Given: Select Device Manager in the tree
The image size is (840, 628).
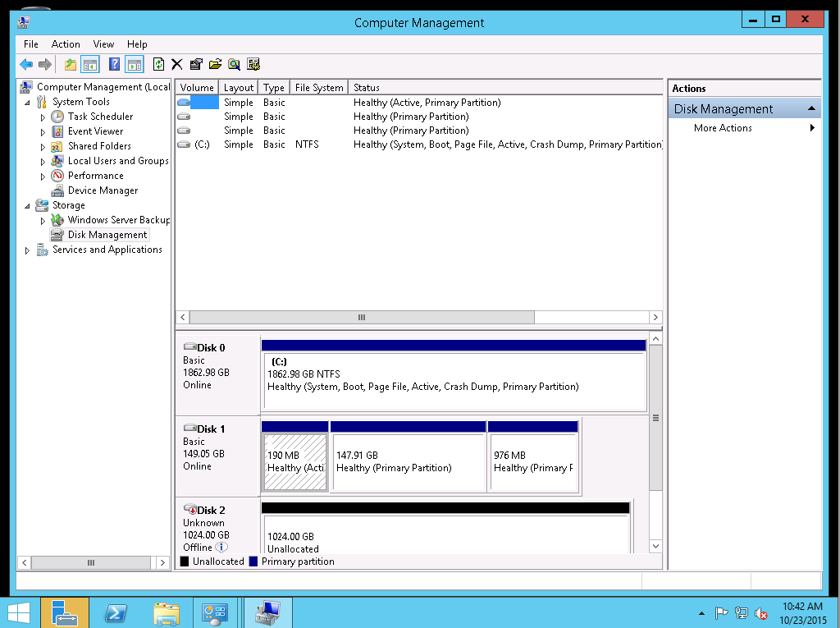Looking at the screenshot, I should pyautogui.click(x=103, y=190).
